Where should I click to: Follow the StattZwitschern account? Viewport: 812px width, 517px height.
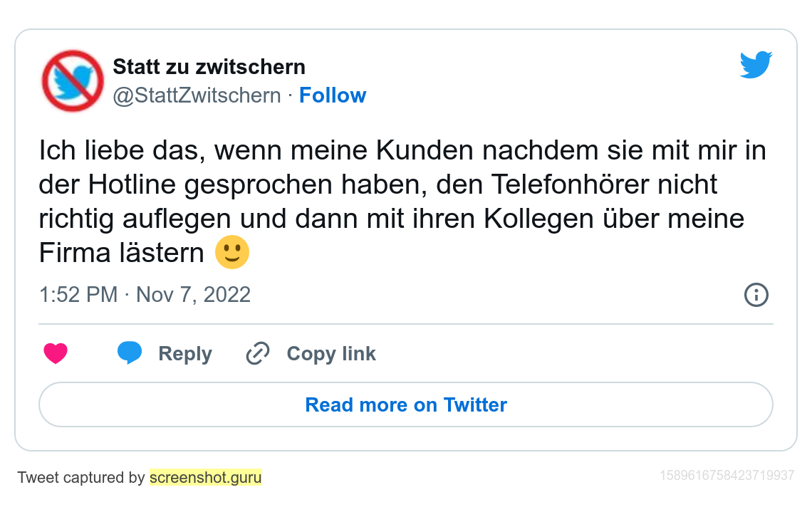pyautogui.click(x=332, y=95)
